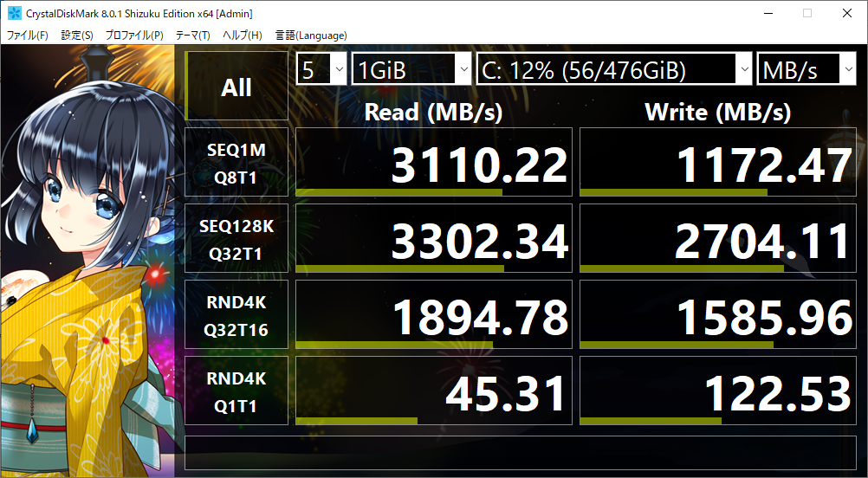Open the ヘルプ(H) menu
Image resolution: width=868 pixels, height=478 pixels.
click(242, 36)
